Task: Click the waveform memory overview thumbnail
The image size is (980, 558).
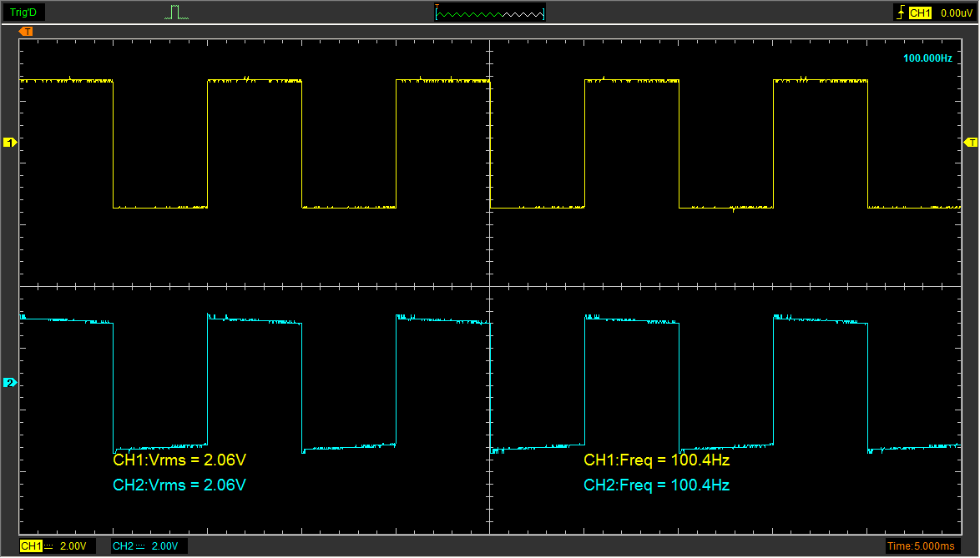Action: click(x=490, y=13)
